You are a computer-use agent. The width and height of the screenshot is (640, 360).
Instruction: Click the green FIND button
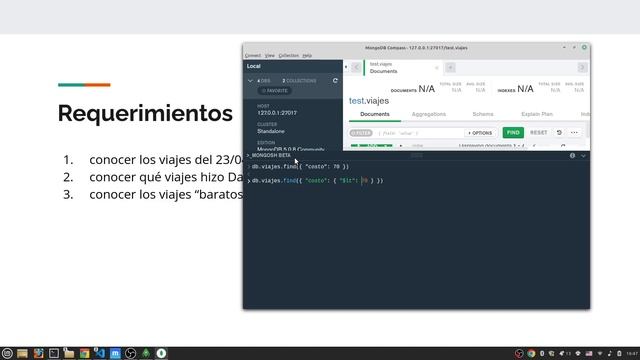click(x=513, y=133)
